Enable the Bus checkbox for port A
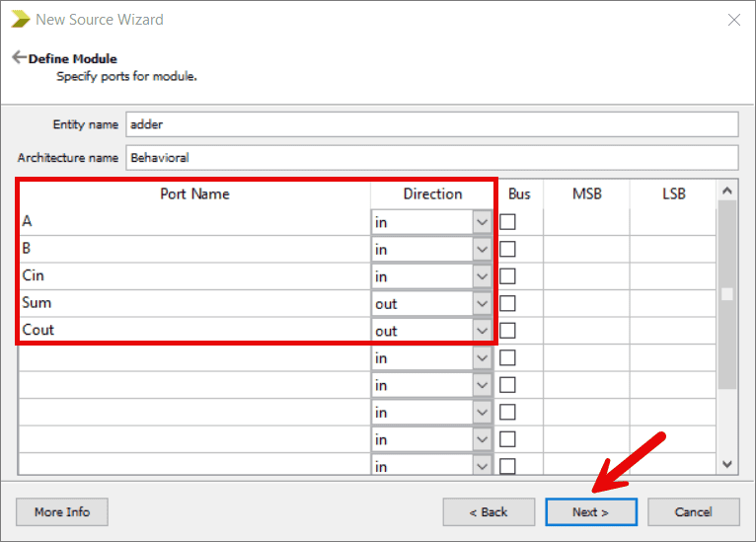The image size is (756, 542). [507, 222]
